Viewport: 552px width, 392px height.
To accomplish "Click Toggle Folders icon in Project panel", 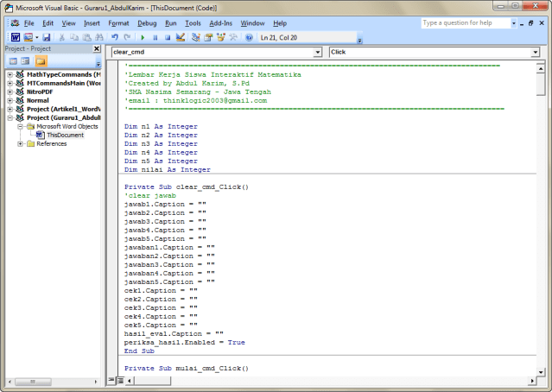I will coord(41,62).
